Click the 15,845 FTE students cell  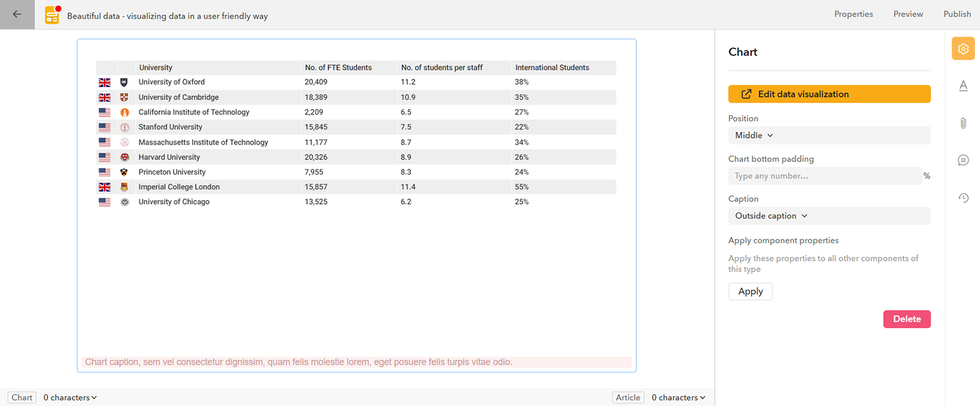[316, 127]
